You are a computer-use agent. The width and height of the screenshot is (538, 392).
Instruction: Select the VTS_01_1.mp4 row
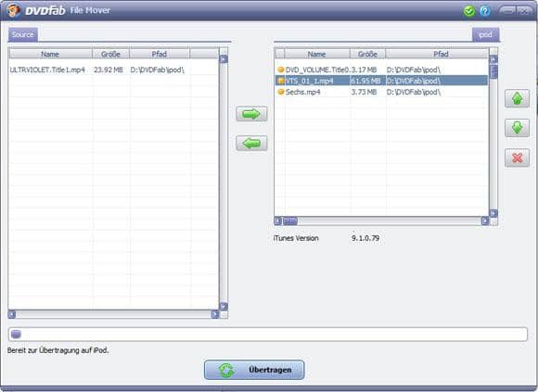pos(381,81)
